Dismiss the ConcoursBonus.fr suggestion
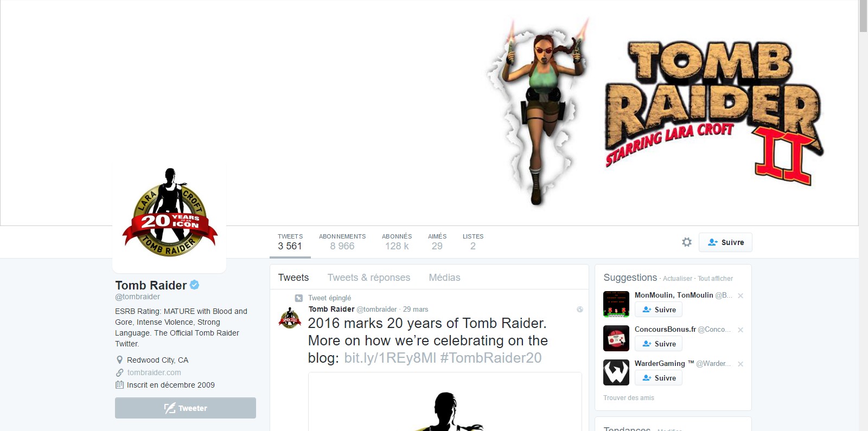This screenshot has width=868, height=431. [x=741, y=330]
